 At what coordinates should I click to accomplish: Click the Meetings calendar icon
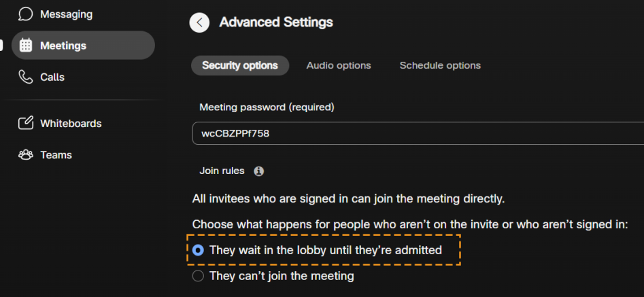pos(26,46)
